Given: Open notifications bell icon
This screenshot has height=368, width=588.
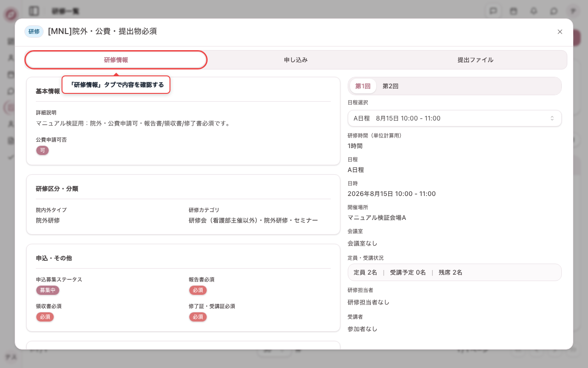Looking at the screenshot, I should point(534,11).
